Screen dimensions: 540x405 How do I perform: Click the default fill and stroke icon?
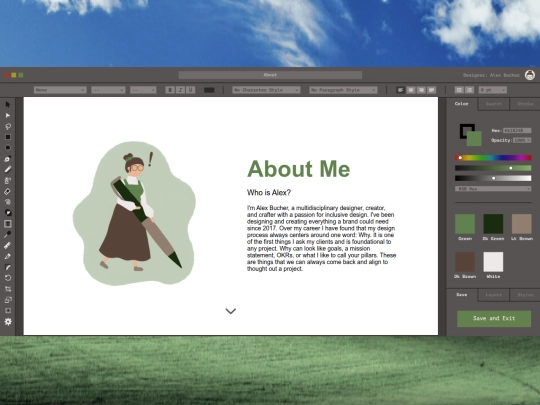click(8, 213)
